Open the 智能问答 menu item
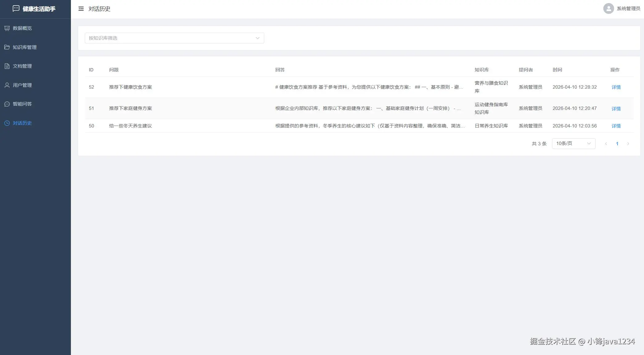644x355 pixels. coord(22,104)
